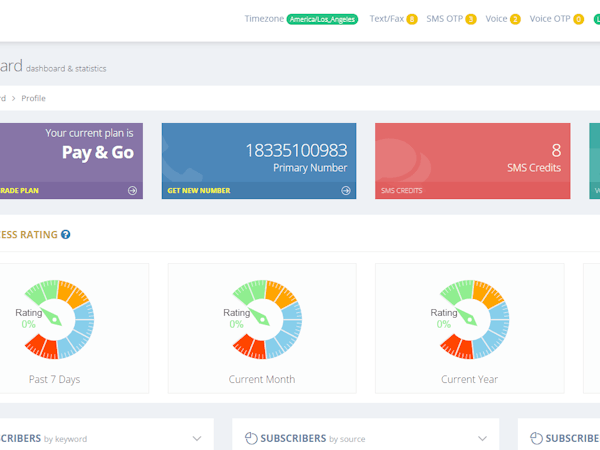Click the Get New Number link
The height and width of the screenshot is (450, 600).
[199, 191]
